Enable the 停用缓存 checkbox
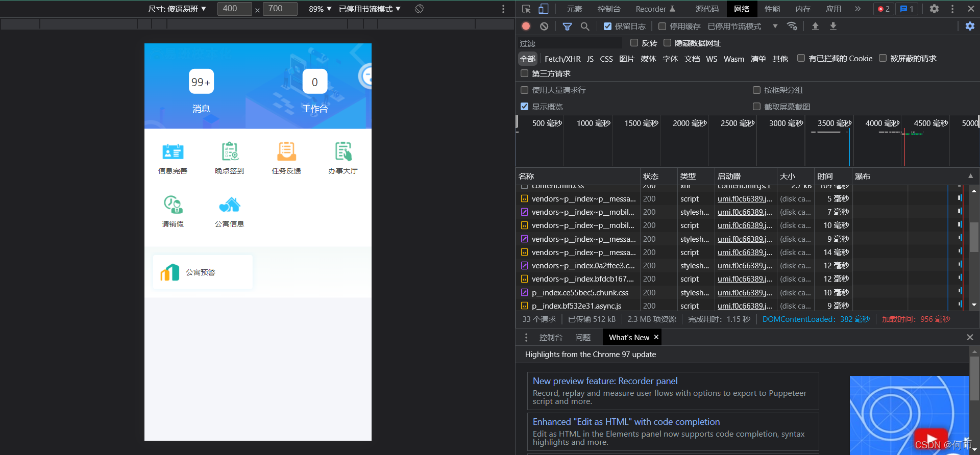Screen dimensions: 980x455 click(662, 26)
